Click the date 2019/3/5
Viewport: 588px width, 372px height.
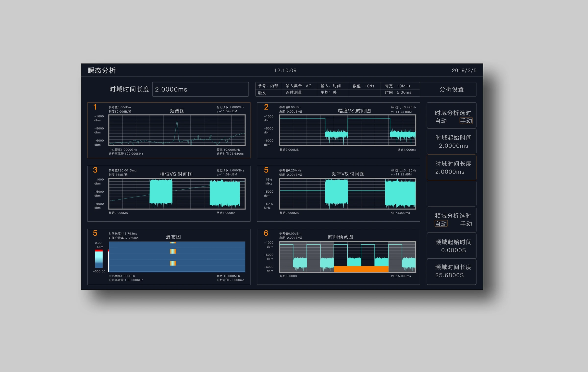464,70
